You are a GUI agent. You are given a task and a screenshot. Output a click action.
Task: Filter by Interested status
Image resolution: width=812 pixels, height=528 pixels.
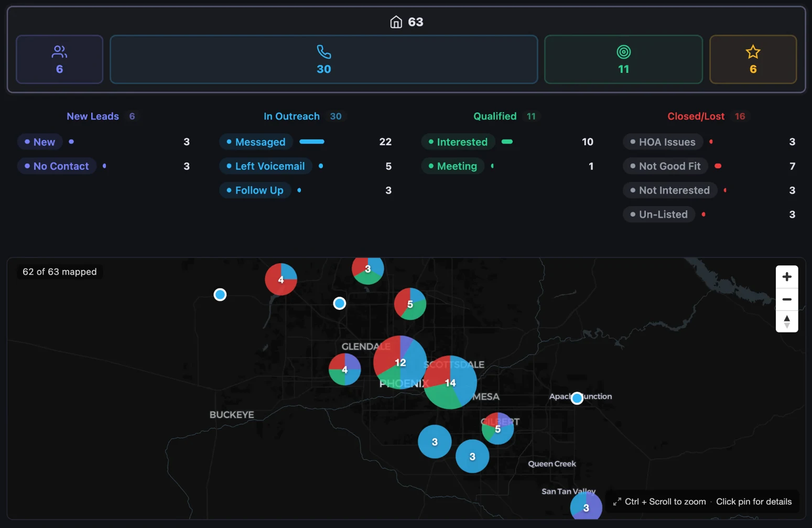(458, 142)
